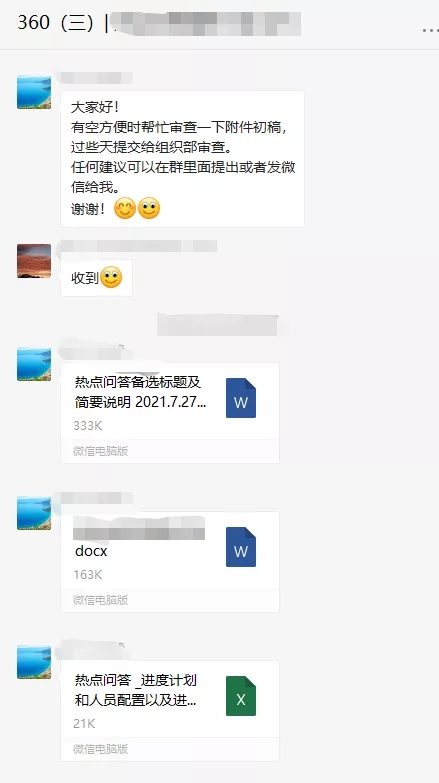
Task: Click the 微信电脑版 label under 333K file
Action: [100, 451]
